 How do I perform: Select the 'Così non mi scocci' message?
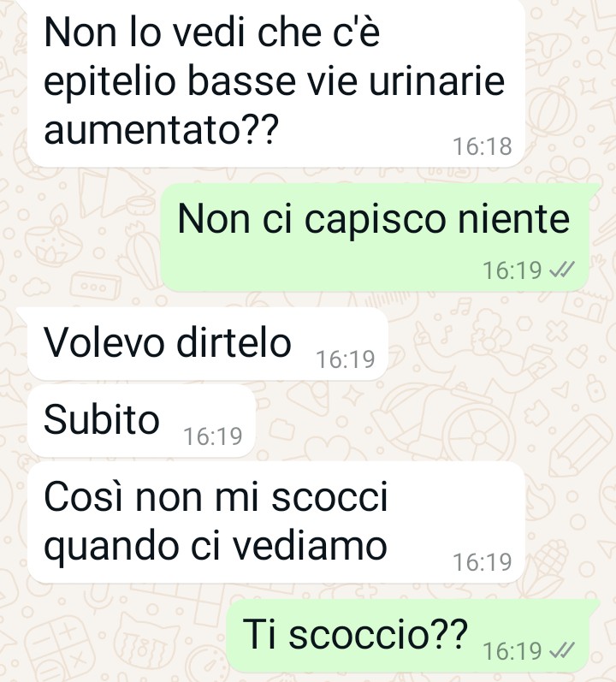[276, 522]
